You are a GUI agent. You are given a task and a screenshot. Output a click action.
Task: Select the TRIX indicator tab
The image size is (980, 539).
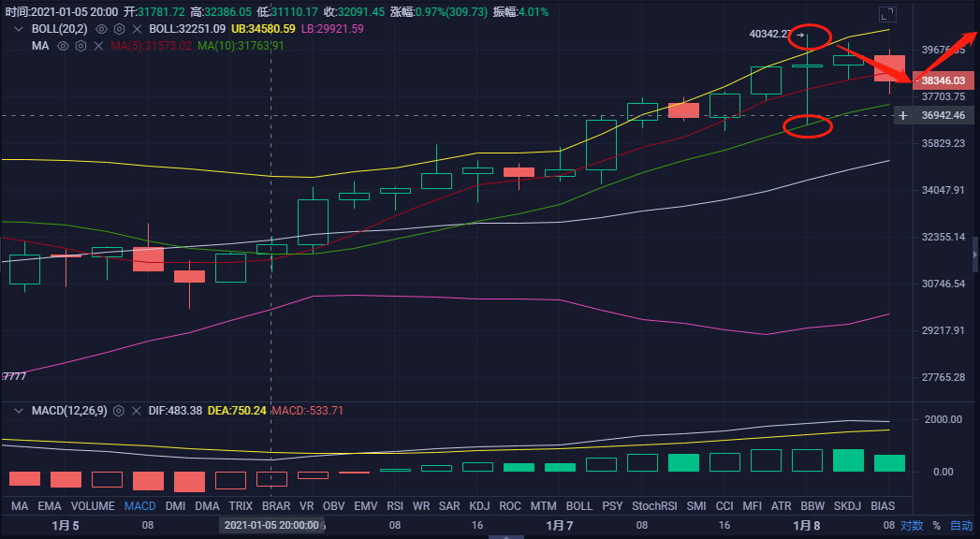pos(241,506)
